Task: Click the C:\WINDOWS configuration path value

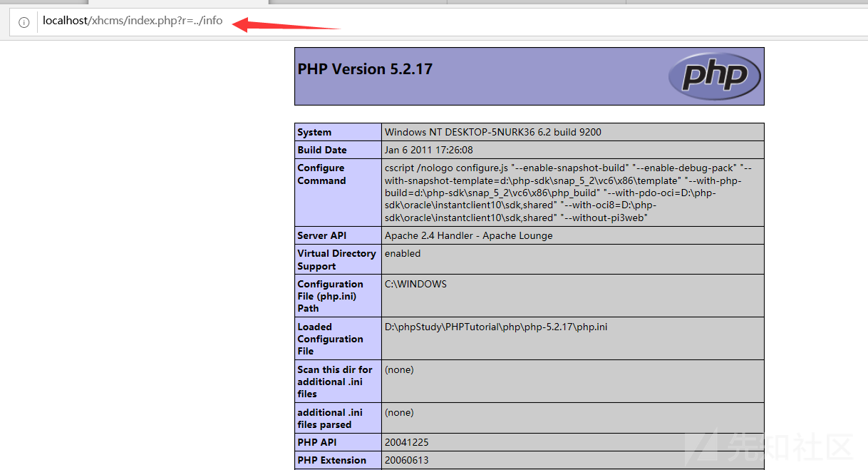Action: coord(415,284)
